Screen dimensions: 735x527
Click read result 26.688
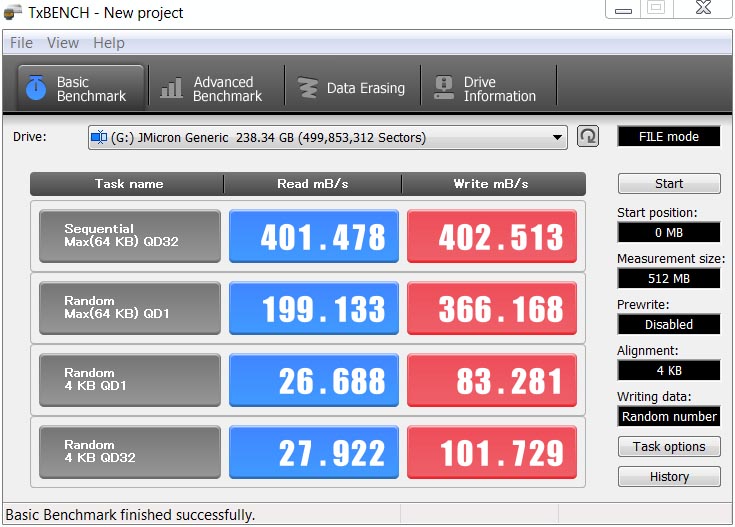(x=314, y=380)
